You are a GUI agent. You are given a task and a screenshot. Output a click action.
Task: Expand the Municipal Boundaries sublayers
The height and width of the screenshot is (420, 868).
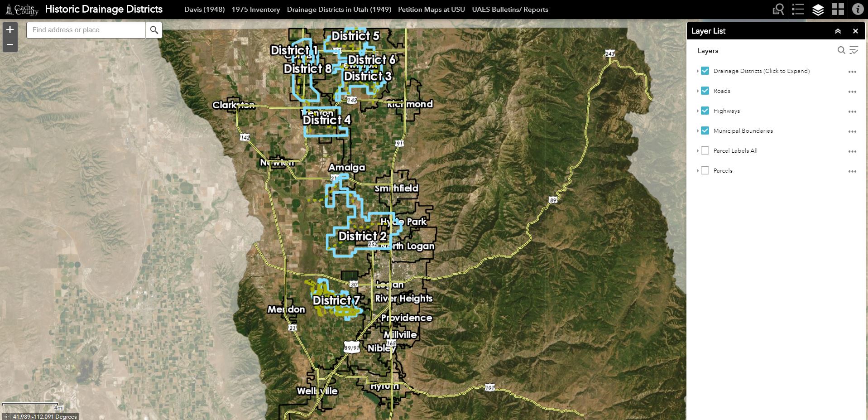(697, 130)
